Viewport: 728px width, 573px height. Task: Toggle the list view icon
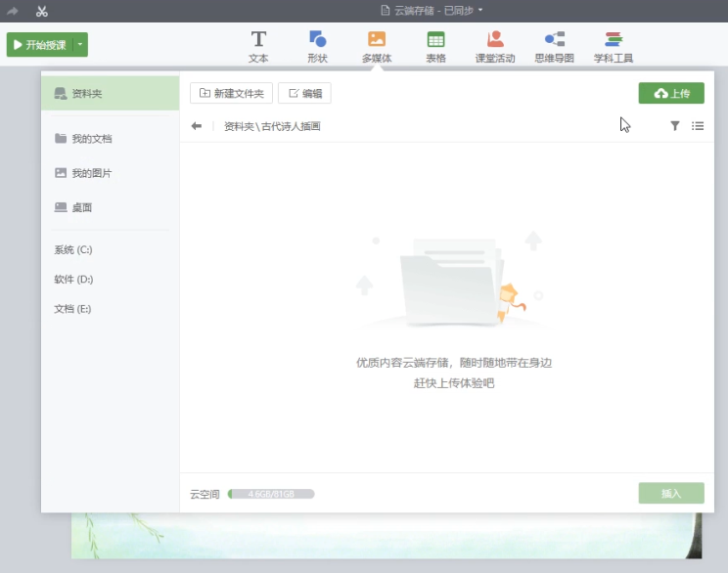pos(698,126)
